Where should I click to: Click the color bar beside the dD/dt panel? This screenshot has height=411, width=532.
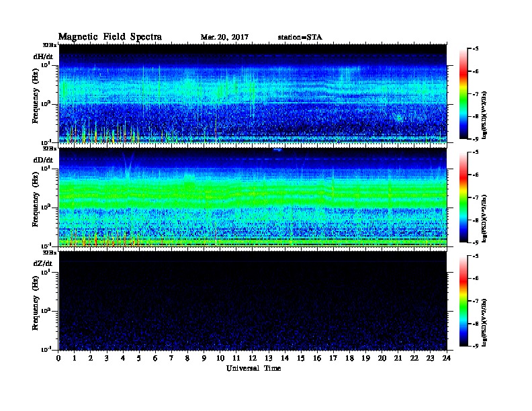(463, 197)
